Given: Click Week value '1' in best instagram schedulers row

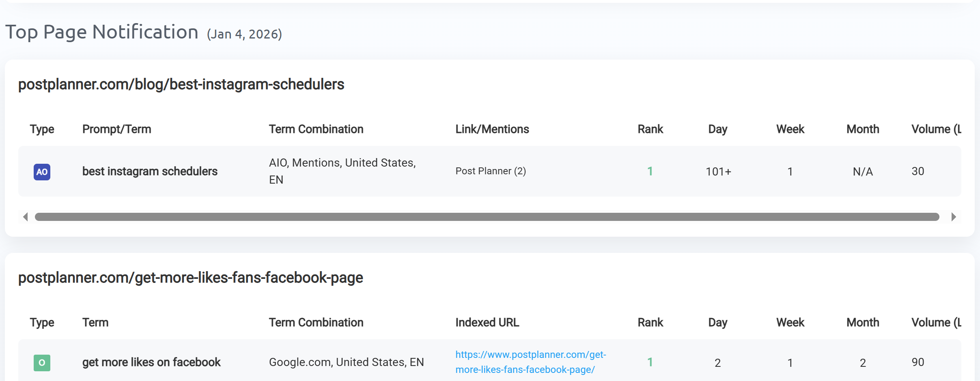Looking at the screenshot, I should tap(790, 171).
